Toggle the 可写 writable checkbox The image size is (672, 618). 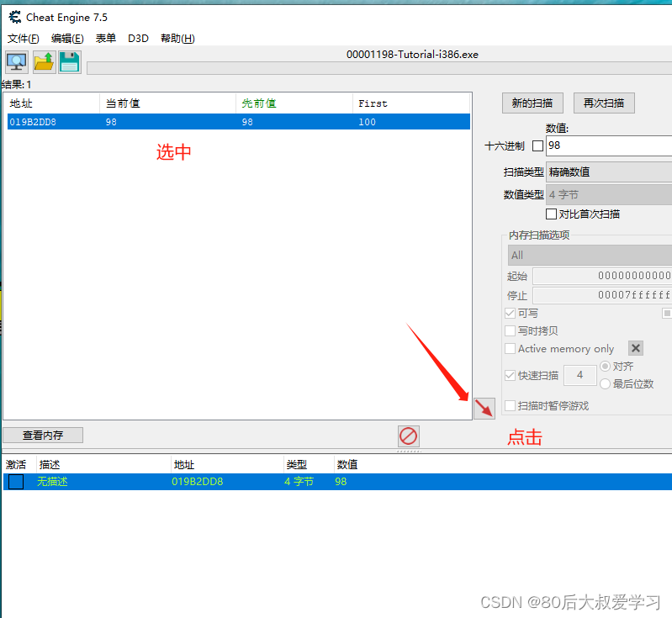(510, 314)
